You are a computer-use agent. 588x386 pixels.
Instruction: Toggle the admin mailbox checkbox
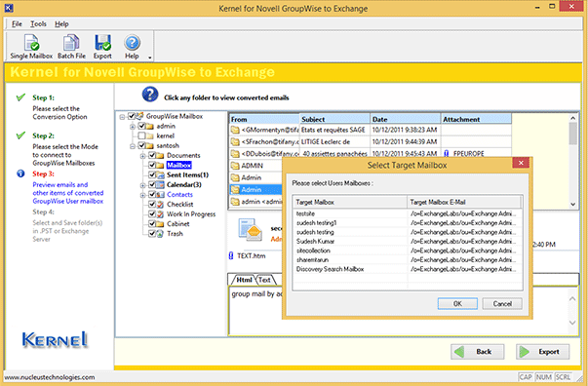[x=141, y=126]
